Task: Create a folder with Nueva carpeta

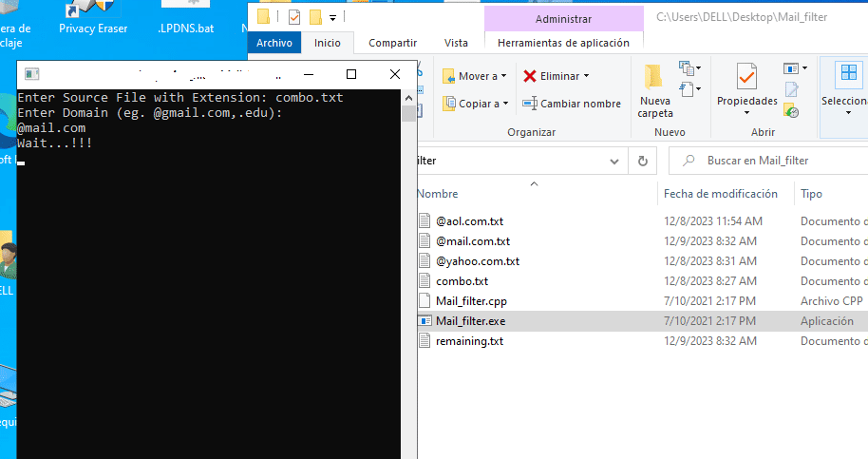Action: [x=655, y=90]
